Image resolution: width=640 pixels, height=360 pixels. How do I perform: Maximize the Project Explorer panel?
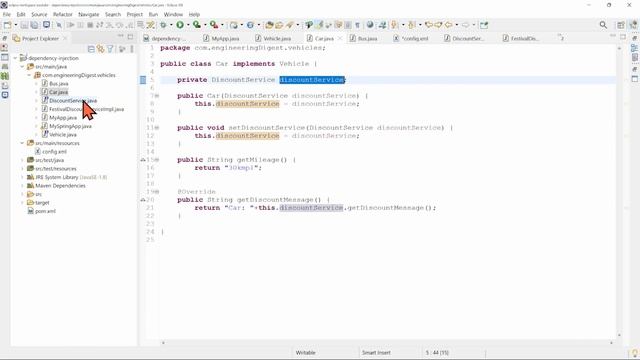tap(130, 37)
